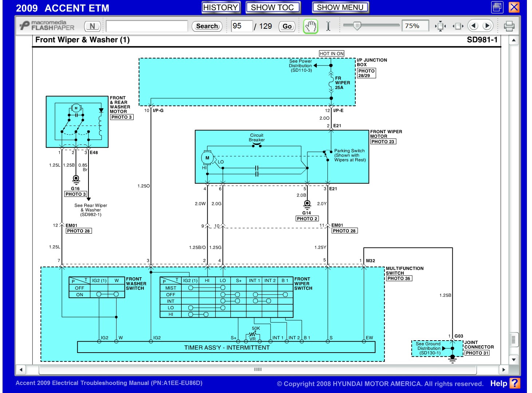
Task: Click the vertical scrollbar thumb
Action: coord(513,340)
